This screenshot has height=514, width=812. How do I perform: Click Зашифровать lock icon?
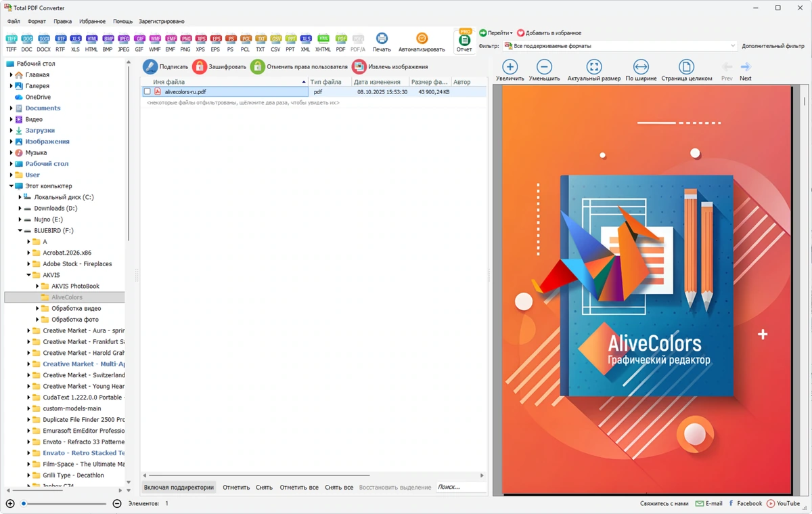pos(219,66)
